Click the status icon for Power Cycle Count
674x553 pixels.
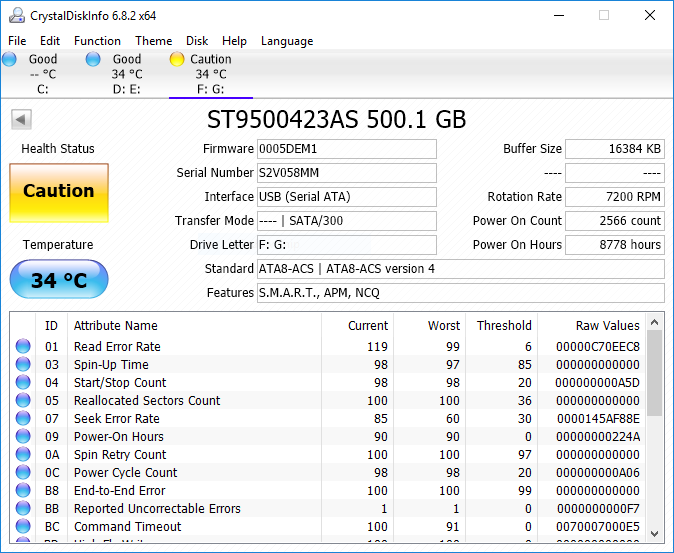[x=23, y=473]
